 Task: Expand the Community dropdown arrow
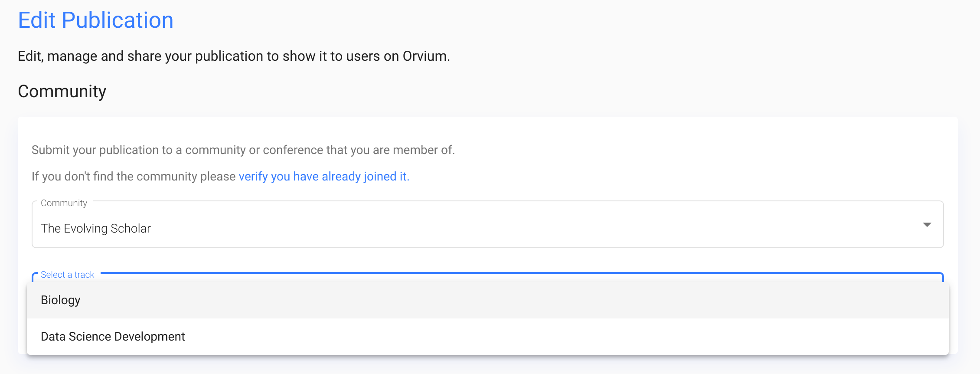[927, 225]
